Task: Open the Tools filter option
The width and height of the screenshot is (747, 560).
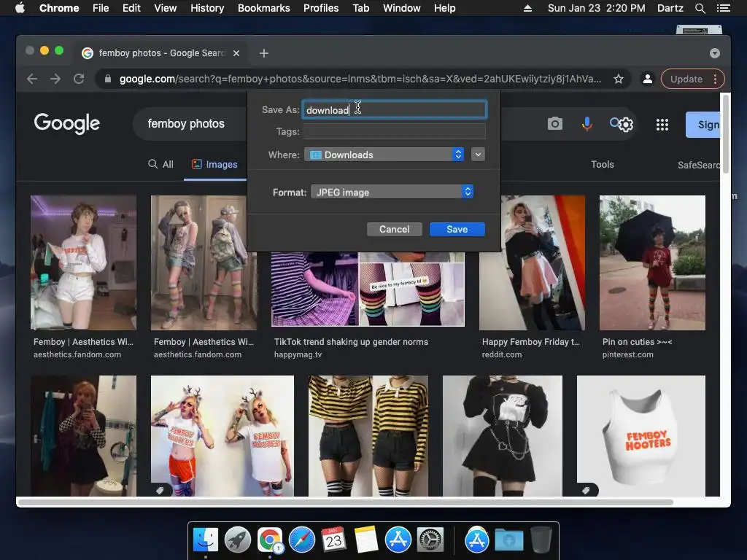Action: [x=602, y=164]
